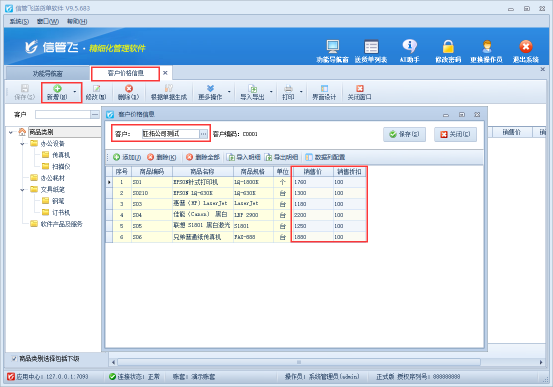Viewport: 553px width, 387px height.
Task: Open the dropdown arrow next to 导入导出
Action: [271, 92]
